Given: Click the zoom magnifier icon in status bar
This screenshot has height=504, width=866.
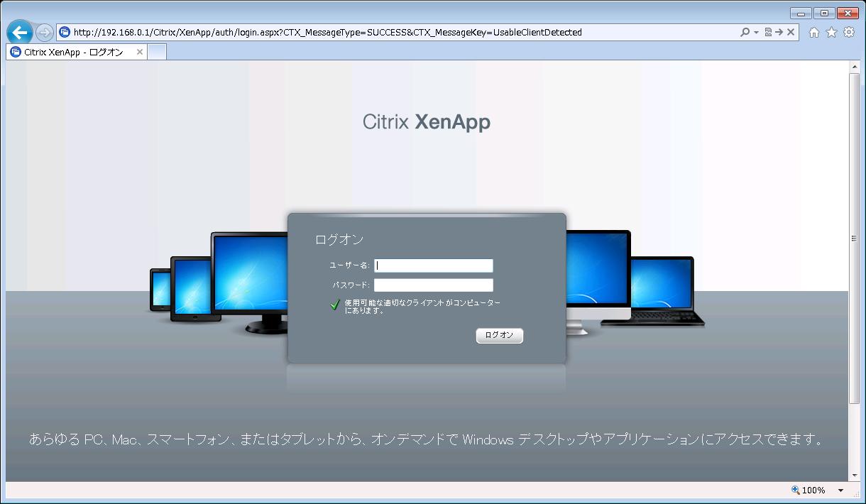Looking at the screenshot, I should [796, 491].
